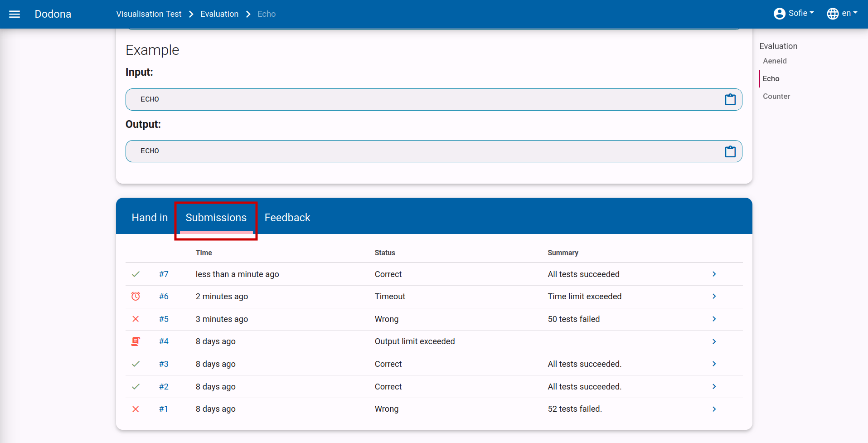Click '3 minutes ago' time cell
The image size is (868, 443).
pos(222,319)
